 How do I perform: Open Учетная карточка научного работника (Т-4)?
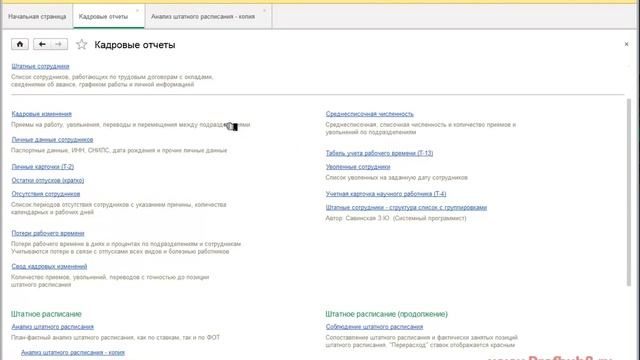coord(386,194)
